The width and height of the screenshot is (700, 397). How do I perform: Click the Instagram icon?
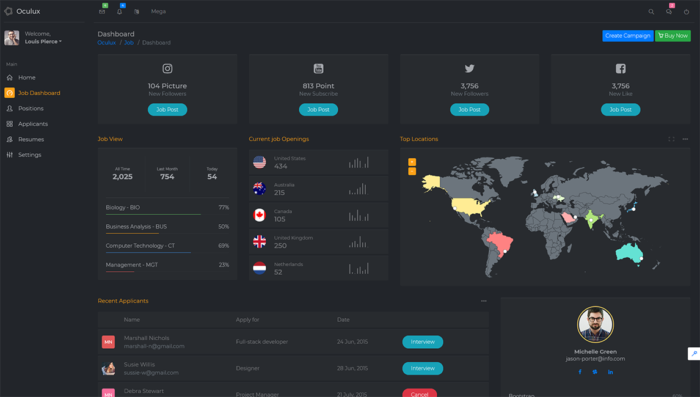(x=167, y=69)
